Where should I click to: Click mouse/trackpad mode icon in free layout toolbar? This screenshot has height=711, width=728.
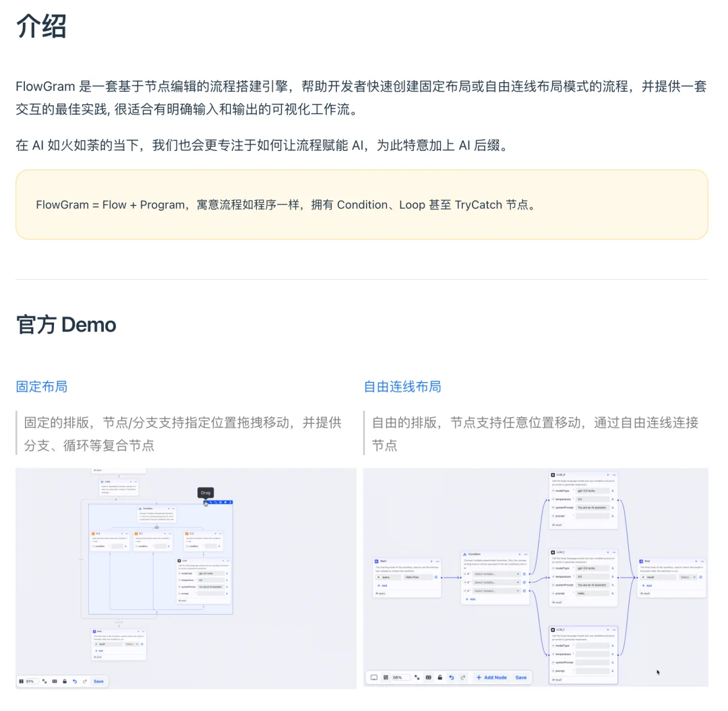click(x=374, y=677)
